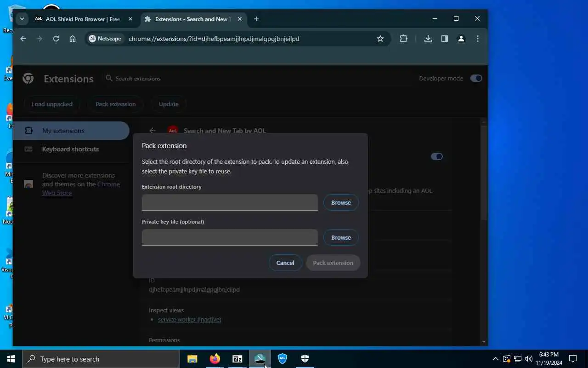Image resolution: width=588 pixels, height=368 pixels.
Task: Select My extensions in sidebar
Action: point(71,131)
